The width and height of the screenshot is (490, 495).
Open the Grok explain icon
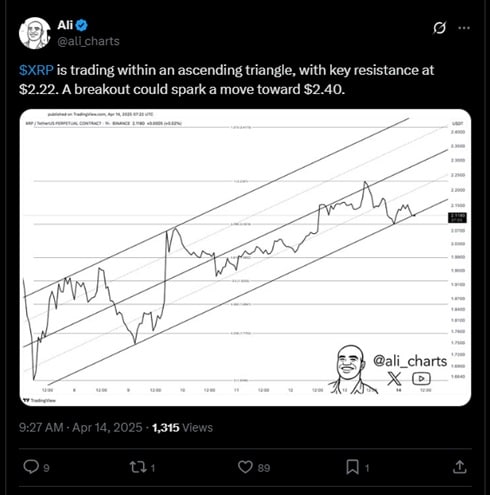(x=439, y=28)
